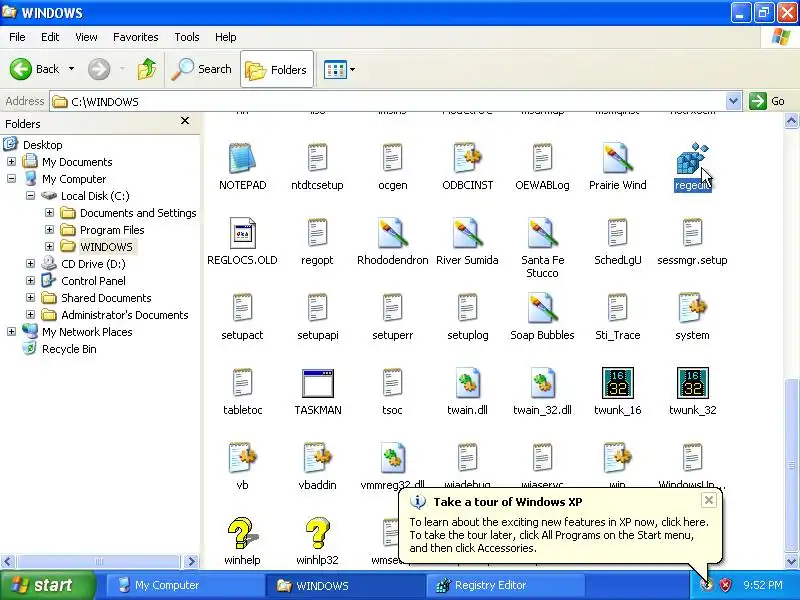Switch to My Computer taskbar button
Viewport: 800px width, 600px height.
[x=186, y=585]
